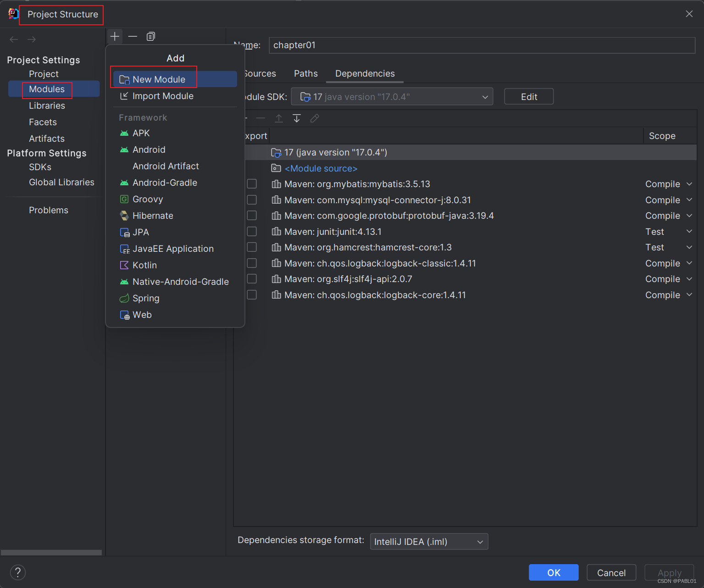Click the Edit SDK button
The width and height of the screenshot is (704, 588).
click(529, 97)
